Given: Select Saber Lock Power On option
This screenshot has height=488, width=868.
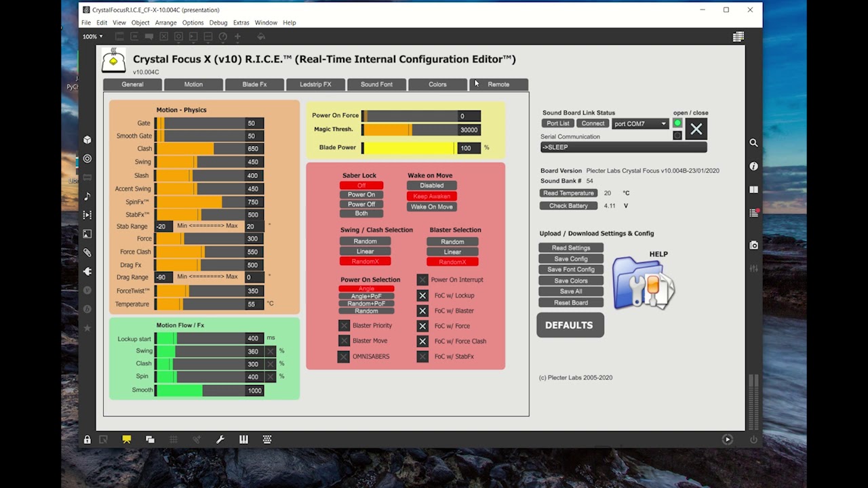Looking at the screenshot, I should click(x=361, y=195).
